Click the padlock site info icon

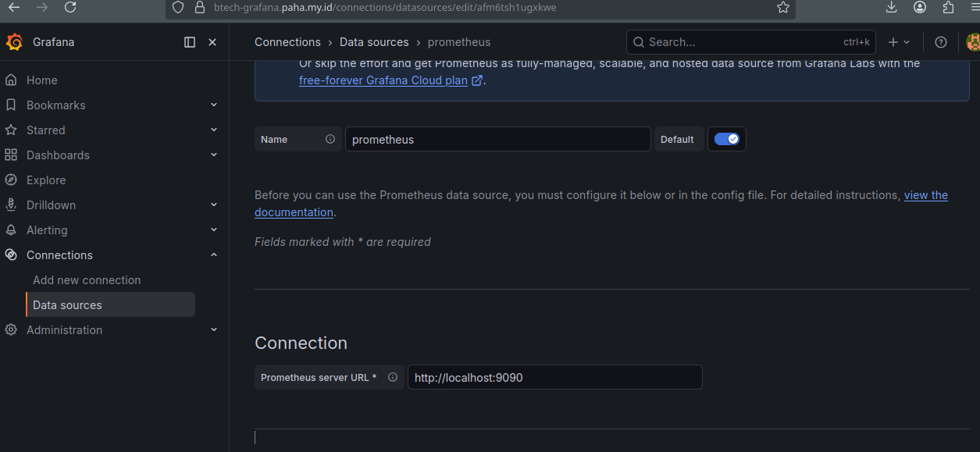(199, 7)
